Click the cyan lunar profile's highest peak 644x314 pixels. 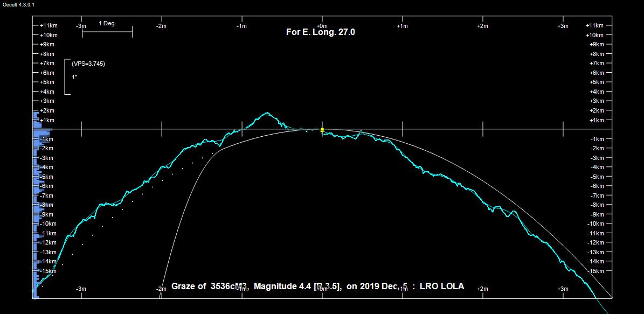coord(266,113)
